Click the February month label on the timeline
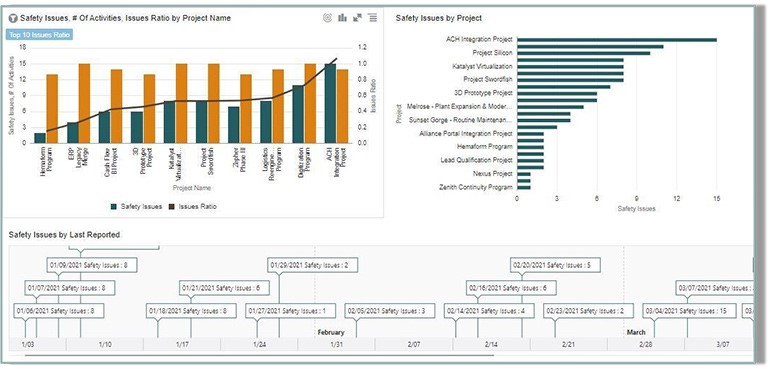 pyautogui.click(x=331, y=333)
